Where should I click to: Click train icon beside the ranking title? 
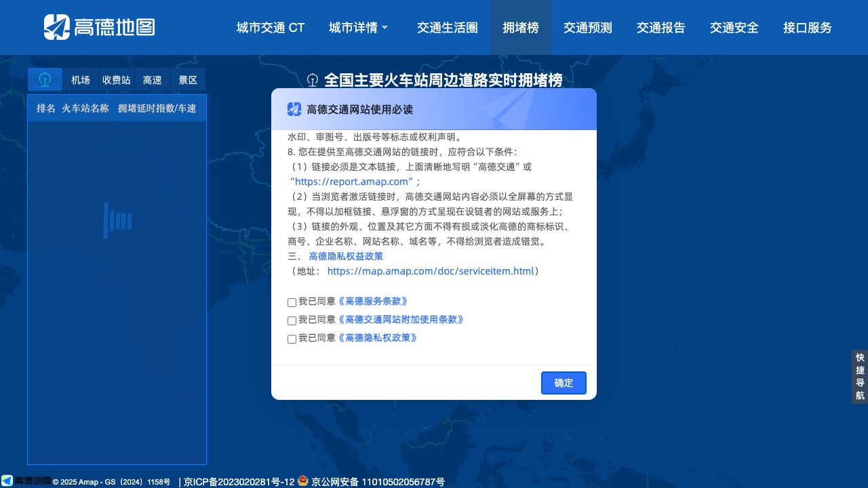click(313, 80)
